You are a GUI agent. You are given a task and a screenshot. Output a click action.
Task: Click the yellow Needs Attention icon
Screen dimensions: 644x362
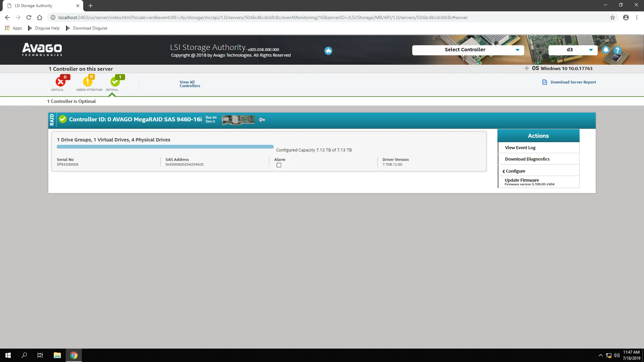tap(88, 81)
